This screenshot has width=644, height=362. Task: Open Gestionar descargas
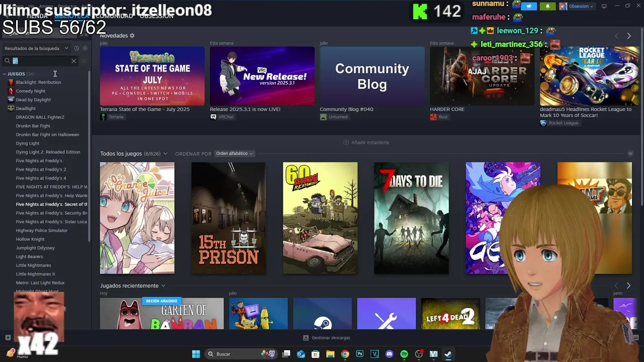point(327,338)
